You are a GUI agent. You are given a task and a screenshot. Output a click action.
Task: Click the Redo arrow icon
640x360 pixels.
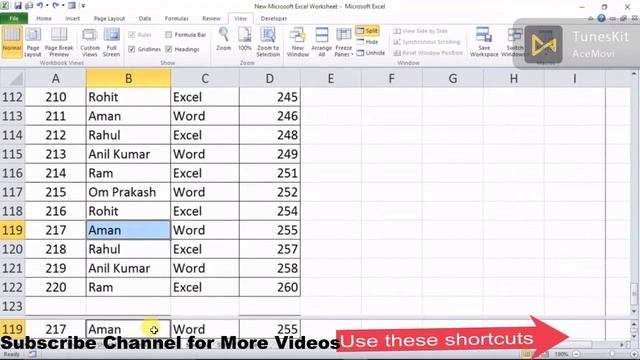click(x=56, y=6)
